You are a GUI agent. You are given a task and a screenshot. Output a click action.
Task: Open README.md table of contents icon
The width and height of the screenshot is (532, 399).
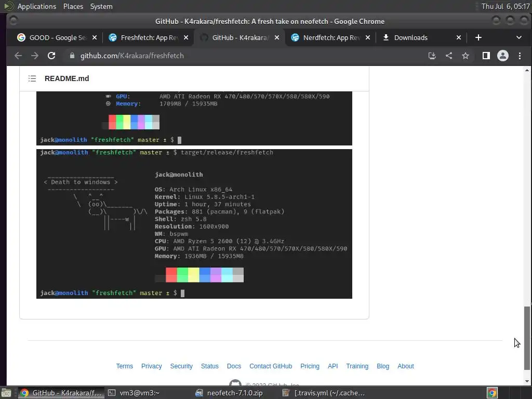32,78
